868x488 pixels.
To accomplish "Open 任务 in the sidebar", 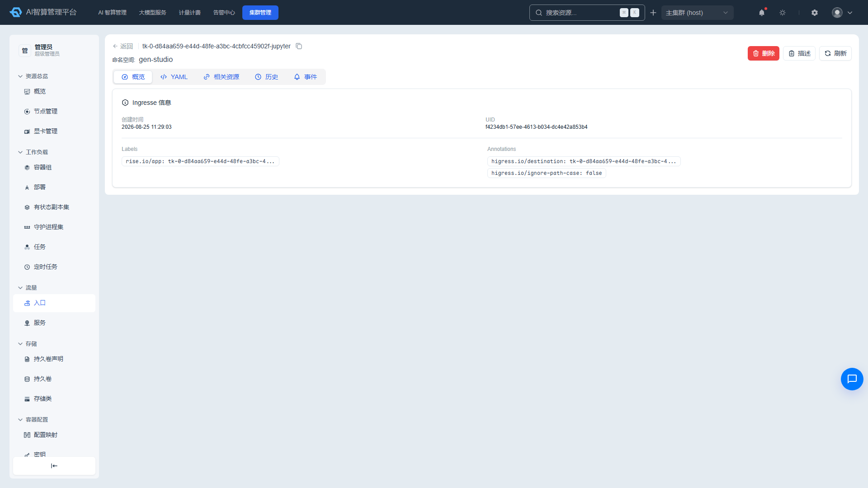I will click(x=54, y=247).
